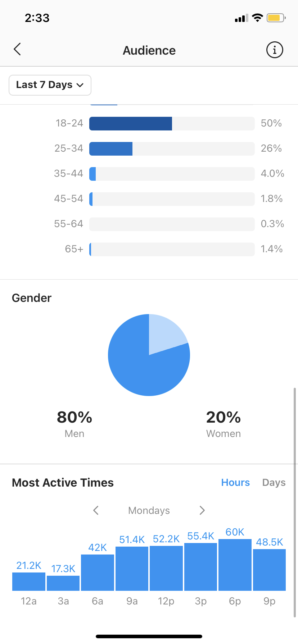
Task: Tap the 9a bar showing 51.4K
Action: pos(132,569)
